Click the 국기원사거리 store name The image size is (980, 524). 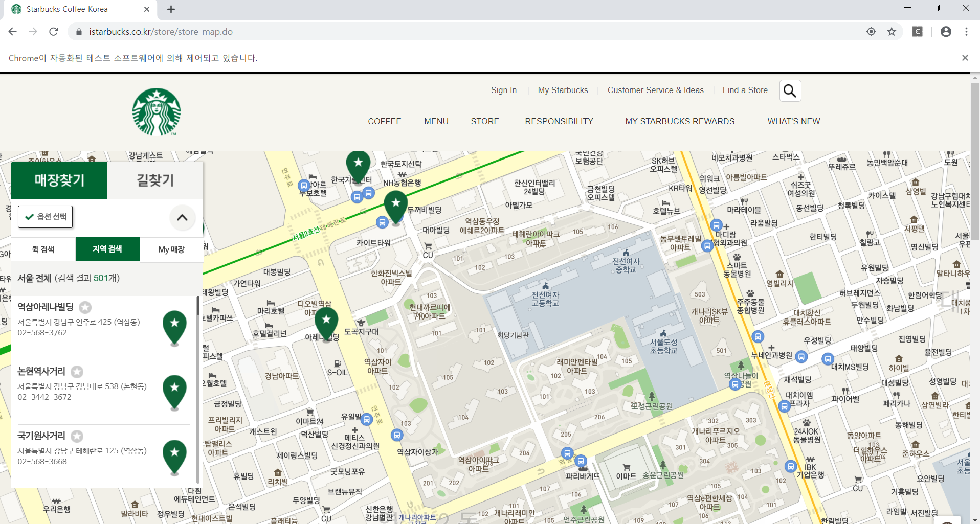click(41, 436)
